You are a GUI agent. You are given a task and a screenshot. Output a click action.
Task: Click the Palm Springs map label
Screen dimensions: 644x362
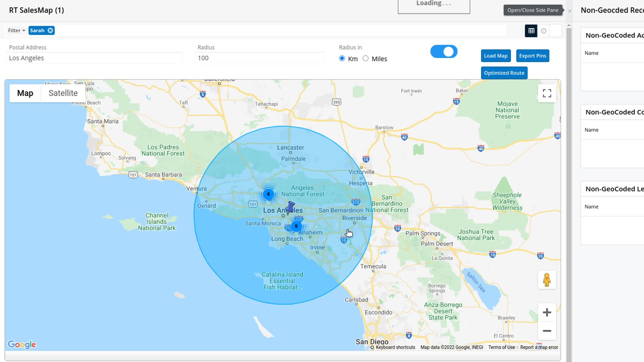click(423, 233)
